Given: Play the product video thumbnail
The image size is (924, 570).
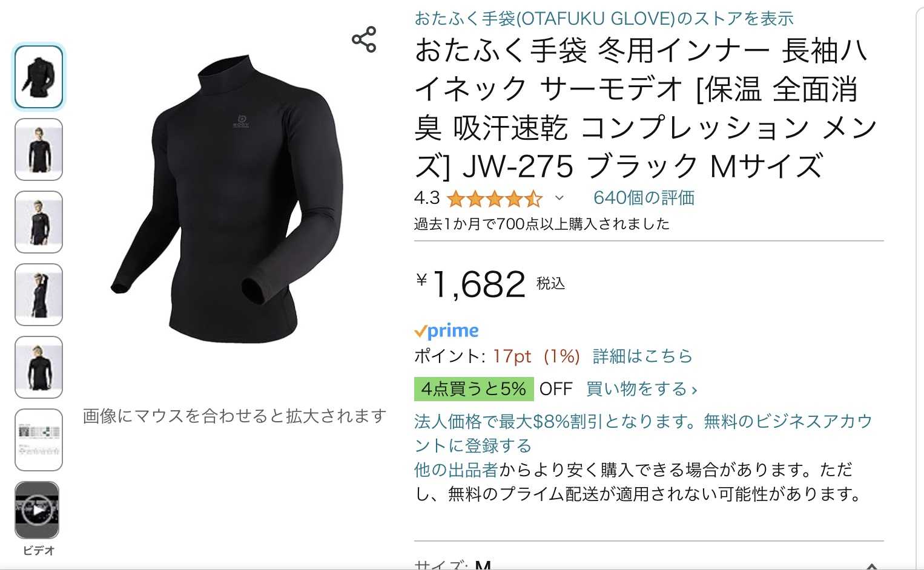Looking at the screenshot, I should (37, 510).
